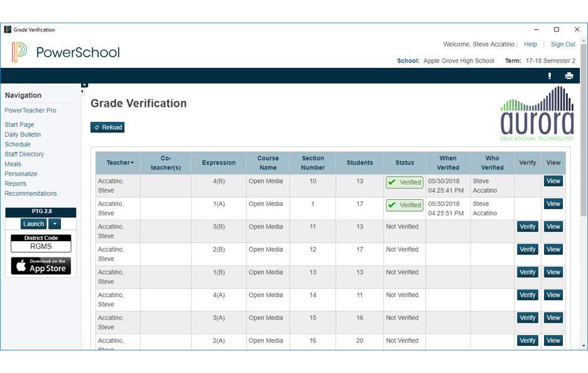Click the Verified badge for section 1
588x373 pixels.
(405, 205)
